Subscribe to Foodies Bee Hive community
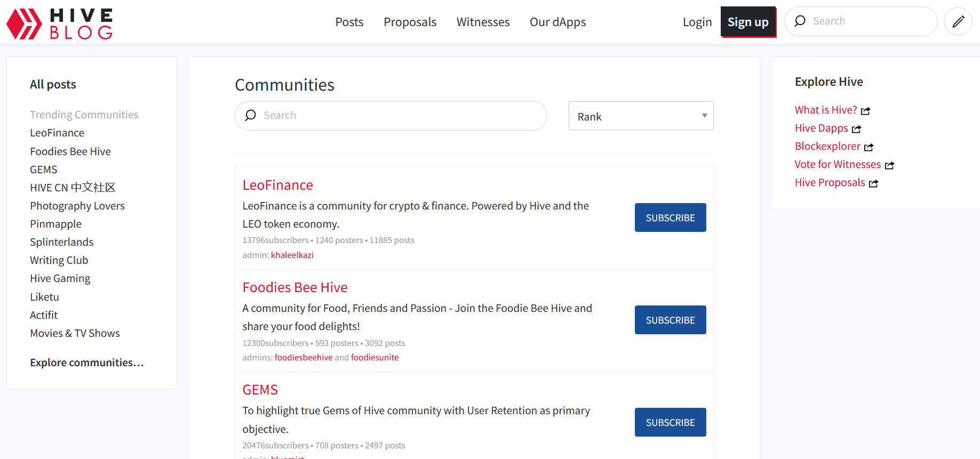The width and height of the screenshot is (980, 459). click(670, 320)
